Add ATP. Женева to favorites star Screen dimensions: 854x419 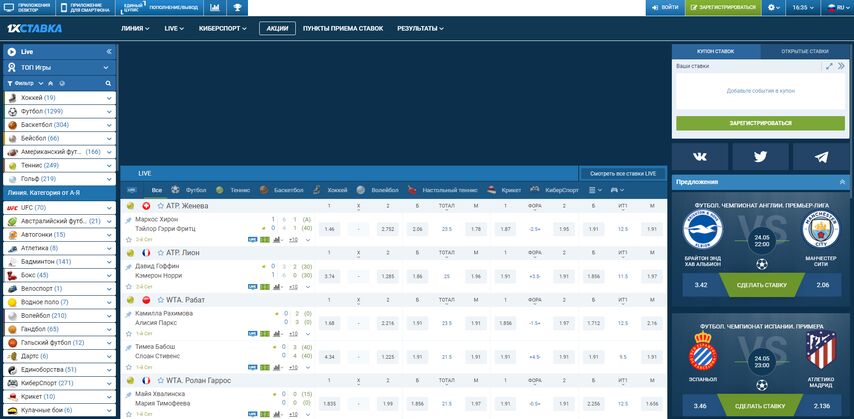click(x=161, y=206)
